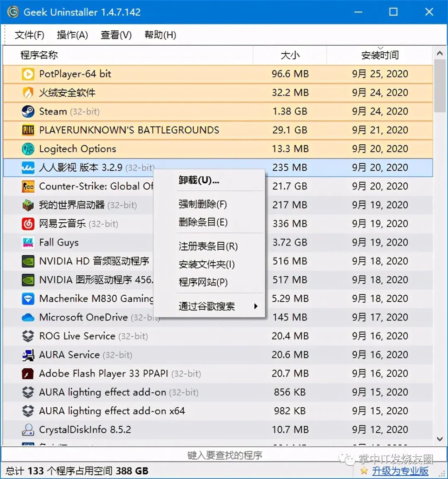Viewport: 448px width, 479px height.
Task: Click the 10.7 MB CrystalDiskInfo size
Action: pyautogui.click(x=290, y=430)
